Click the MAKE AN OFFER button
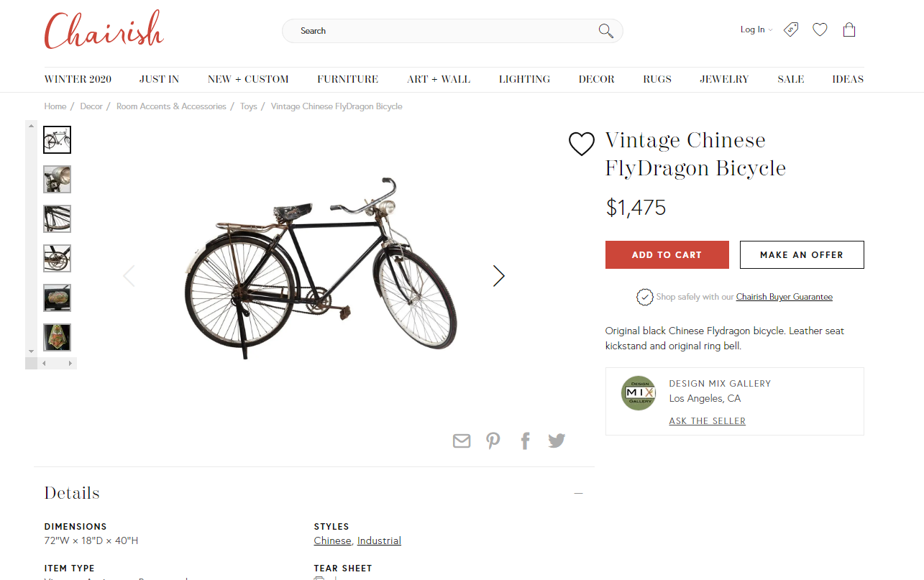 point(802,255)
